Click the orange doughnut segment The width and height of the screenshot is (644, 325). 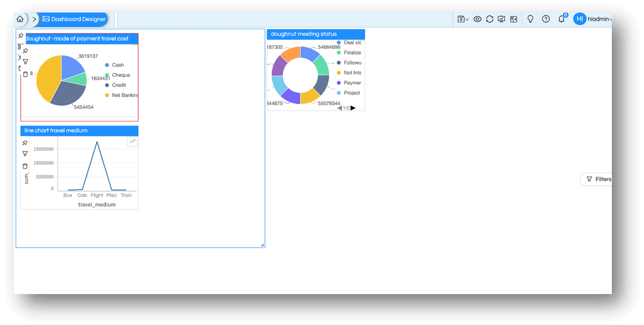point(290,54)
